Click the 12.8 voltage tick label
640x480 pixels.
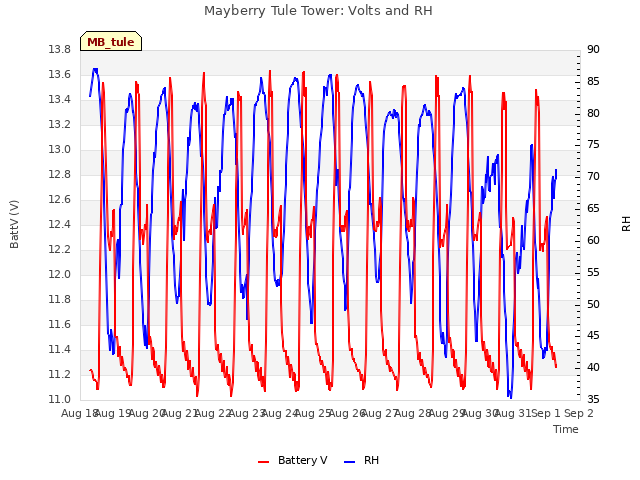point(60,174)
